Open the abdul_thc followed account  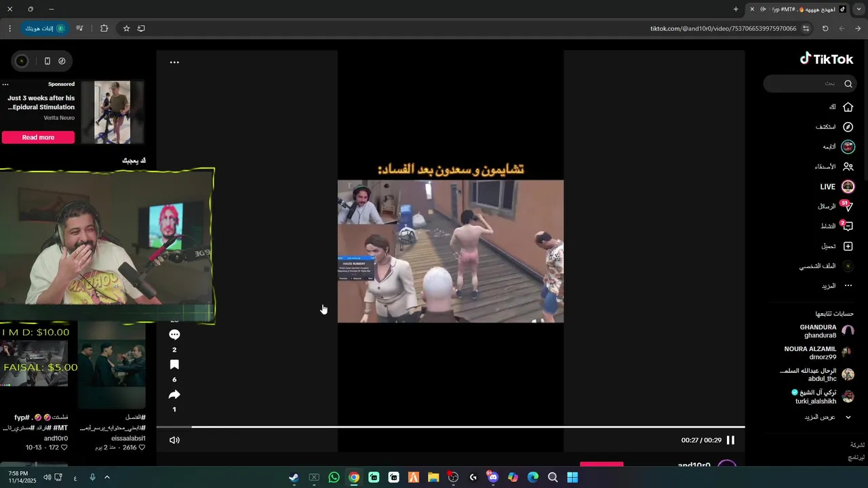[818, 375]
